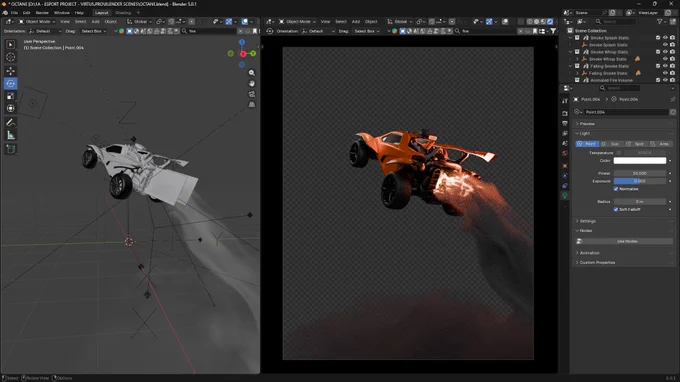Open the File menu
This screenshot has height=382, width=680.
tap(14, 13)
